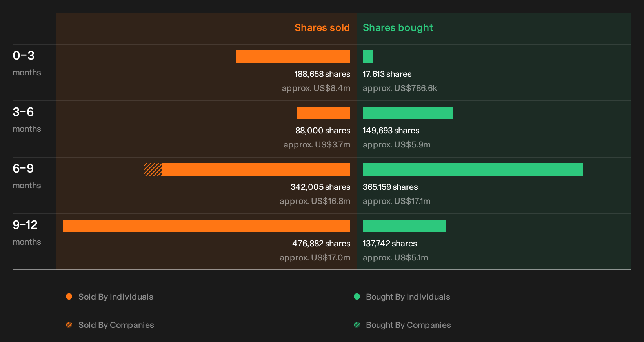Click the orange Sold By Individuals legend dot
This screenshot has height=342, width=644.
pos(69,297)
